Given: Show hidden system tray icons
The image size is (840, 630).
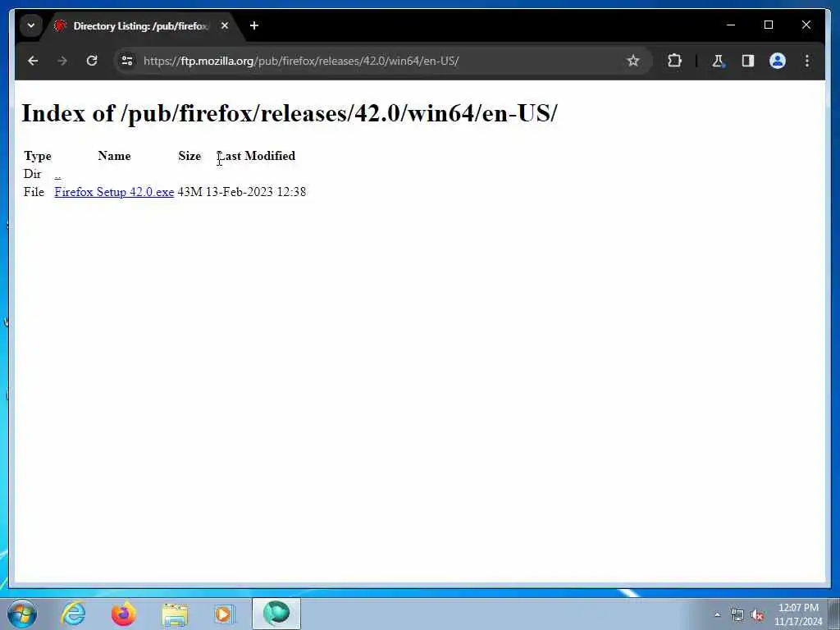Looking at the screenshot, I should pyautogui.click(x=717, y=614).
